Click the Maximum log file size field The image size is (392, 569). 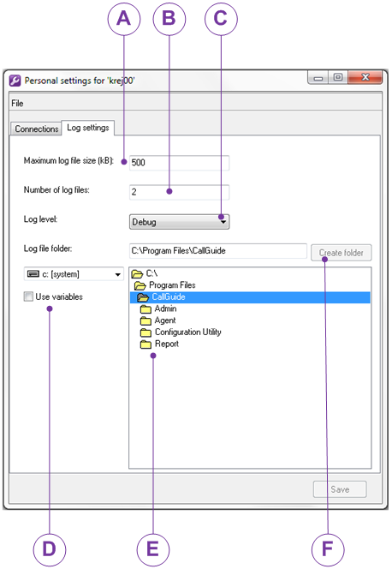pyautogui.click(x=180, y=163)
